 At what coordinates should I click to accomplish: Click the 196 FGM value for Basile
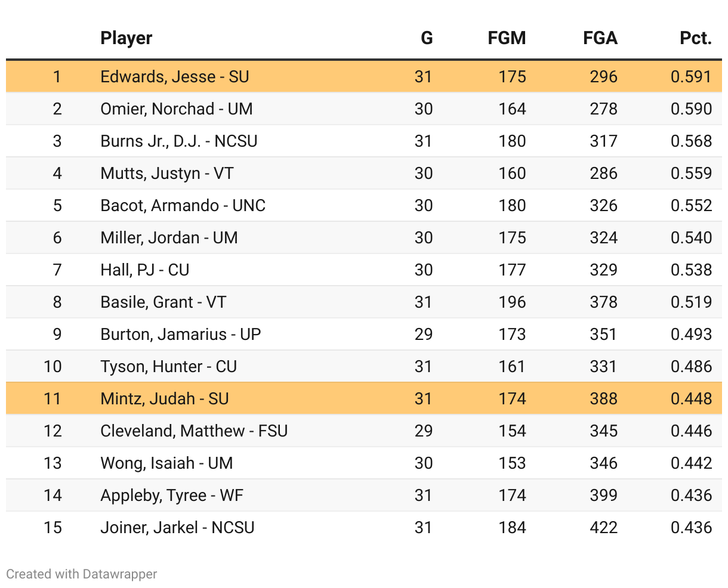[x=512, y=302]
